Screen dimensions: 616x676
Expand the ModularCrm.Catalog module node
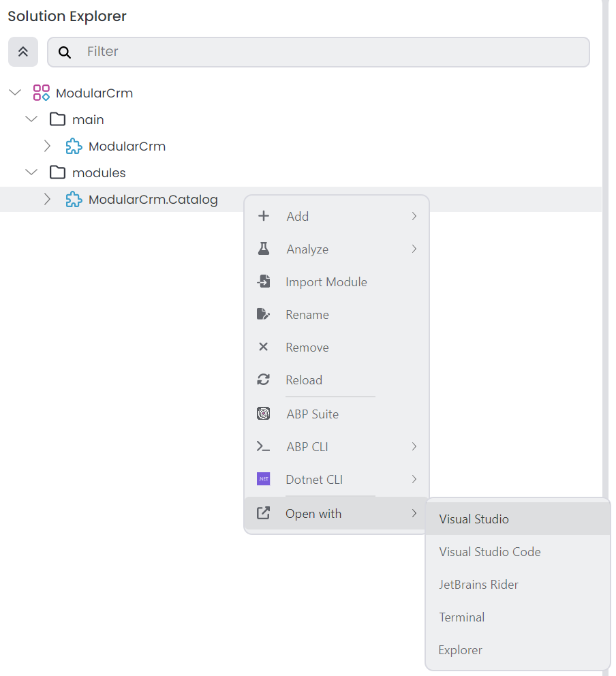[47, 200]
